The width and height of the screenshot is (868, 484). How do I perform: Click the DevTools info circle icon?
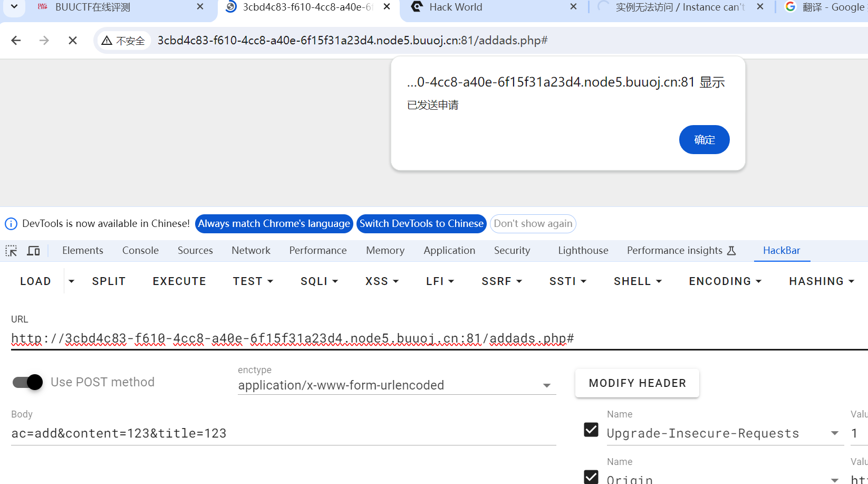coord(11,224)
